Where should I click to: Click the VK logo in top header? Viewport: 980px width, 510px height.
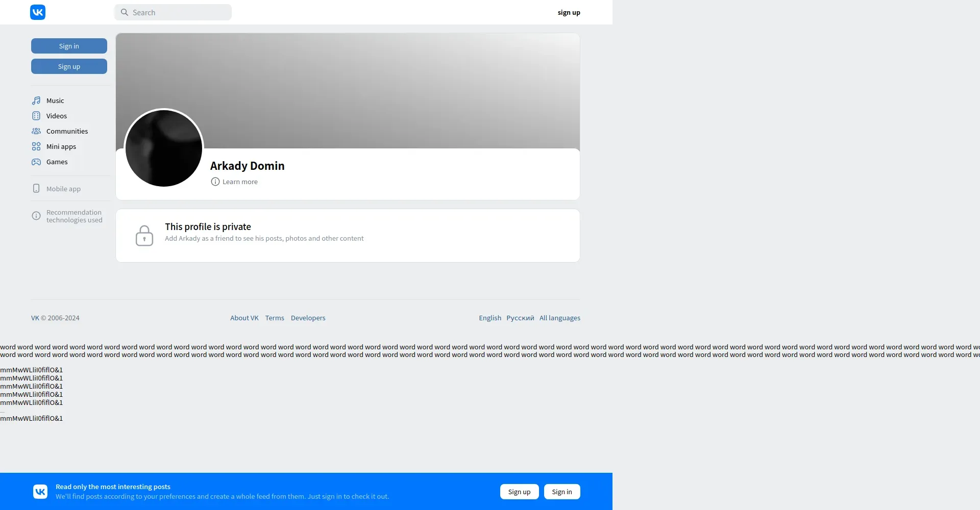(x=38, y=12)
